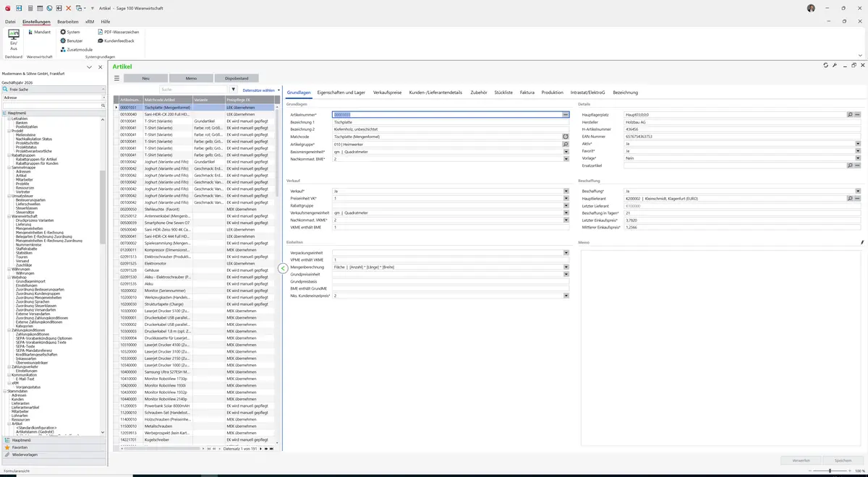Open Zusatzmodule in the ribbon

pos(76,50)
